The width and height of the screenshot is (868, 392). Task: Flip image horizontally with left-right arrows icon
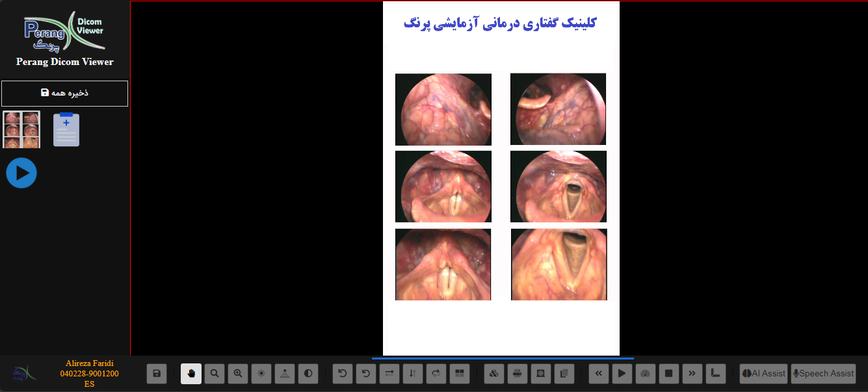389,374
